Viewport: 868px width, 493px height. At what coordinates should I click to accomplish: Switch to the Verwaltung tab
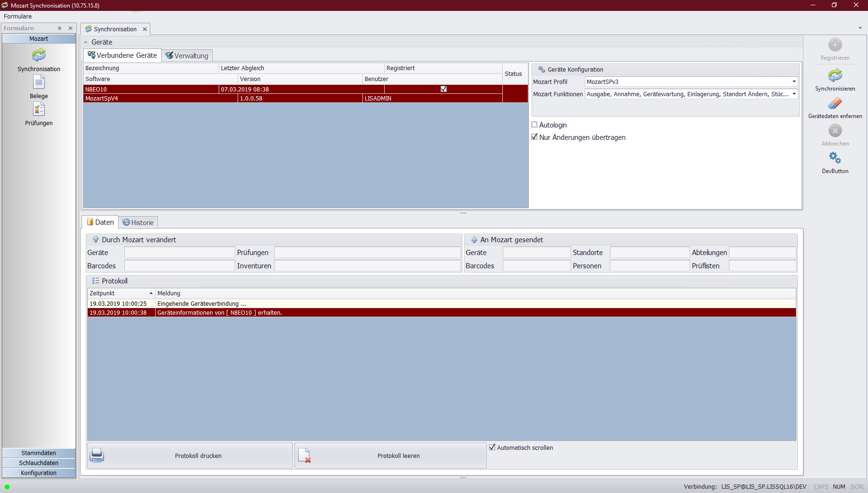[187, 55]
